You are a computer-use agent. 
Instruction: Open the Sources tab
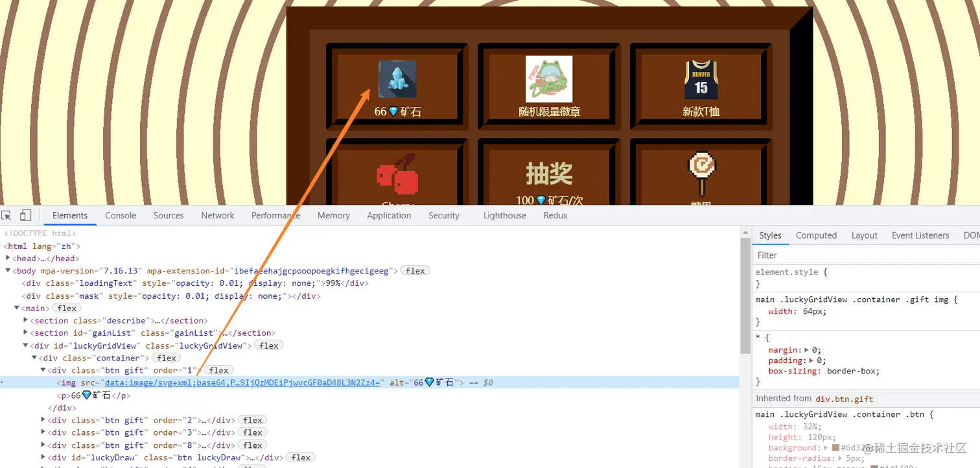[x=169, y=215]
